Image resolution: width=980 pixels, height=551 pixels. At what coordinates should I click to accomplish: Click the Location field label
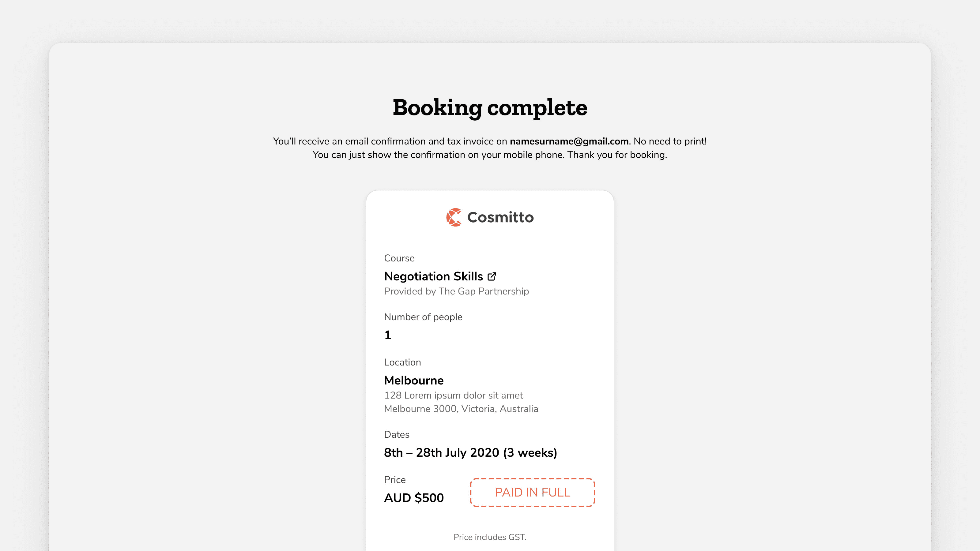click(402, 362)
